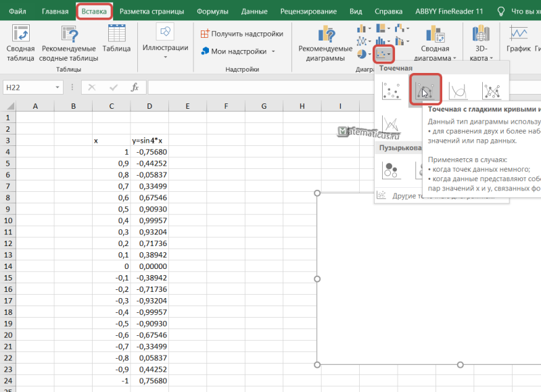
Task: Open the 3D-карта map tool
Action: (481, 43)
